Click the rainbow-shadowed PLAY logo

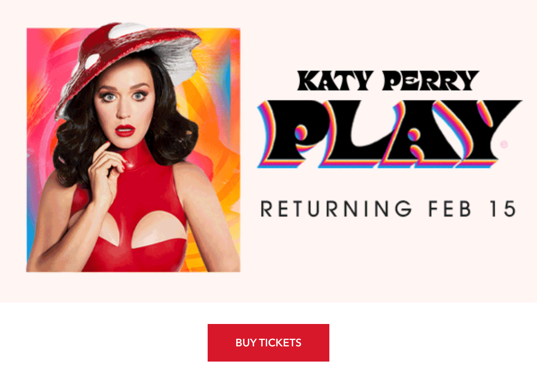pos(389,134)
